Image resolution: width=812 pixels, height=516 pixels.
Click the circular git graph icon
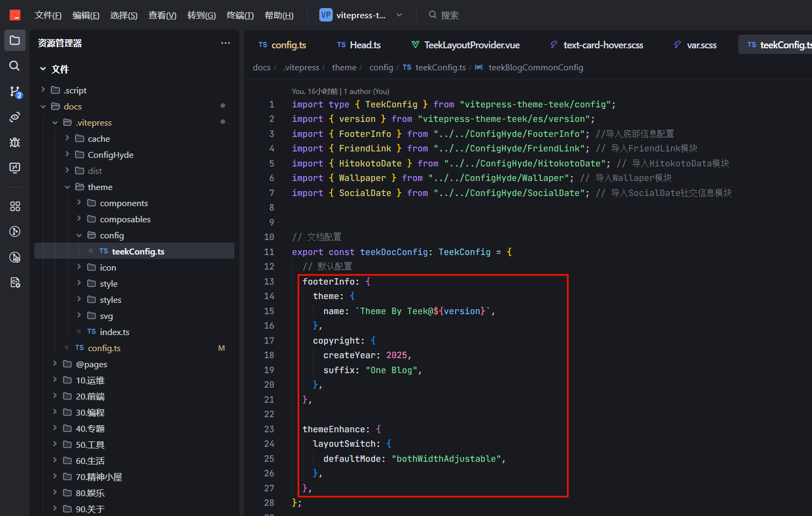15,231
